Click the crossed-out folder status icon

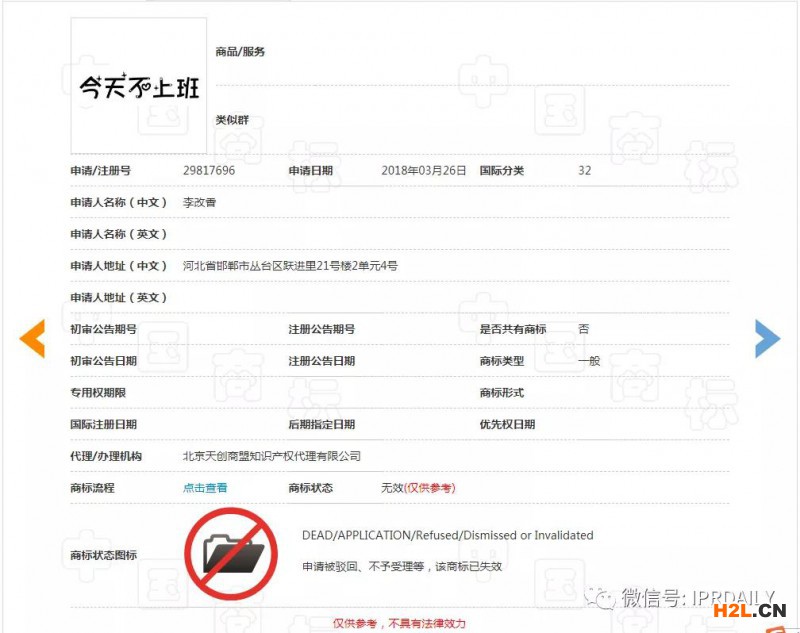tap(231, 553)
